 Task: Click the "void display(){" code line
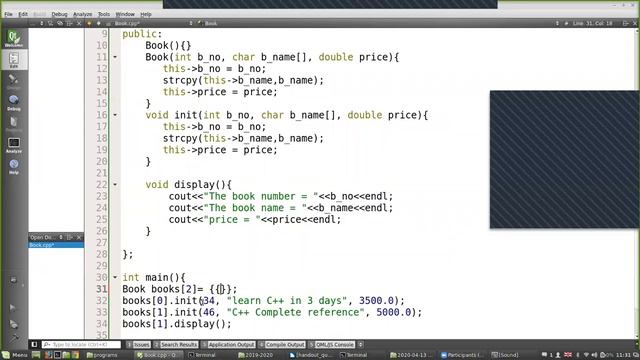189,184
